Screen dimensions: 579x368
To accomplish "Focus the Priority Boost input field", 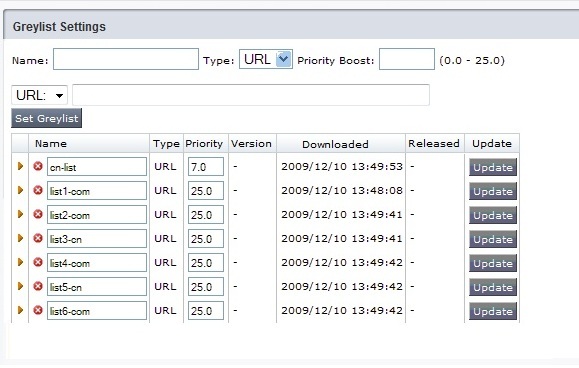I will coord(407,59).
